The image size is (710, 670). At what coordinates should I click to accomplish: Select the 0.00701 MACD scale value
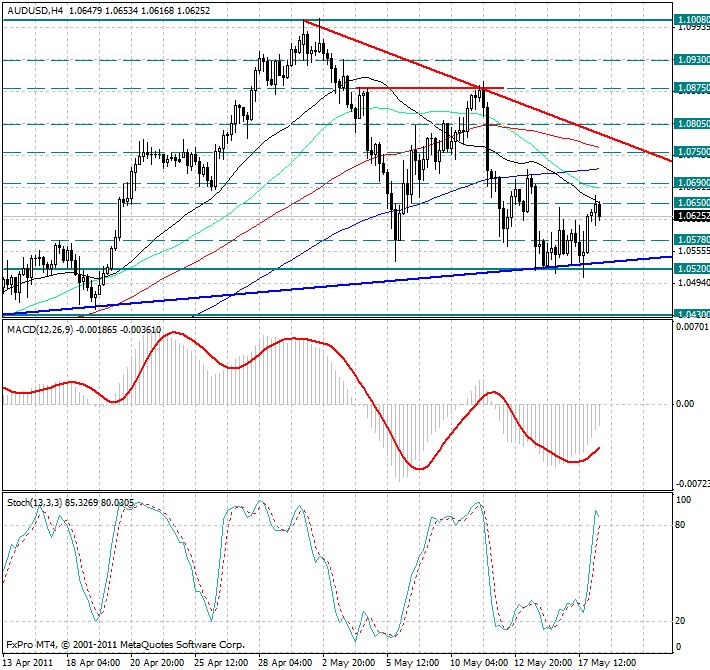point(693,326)
